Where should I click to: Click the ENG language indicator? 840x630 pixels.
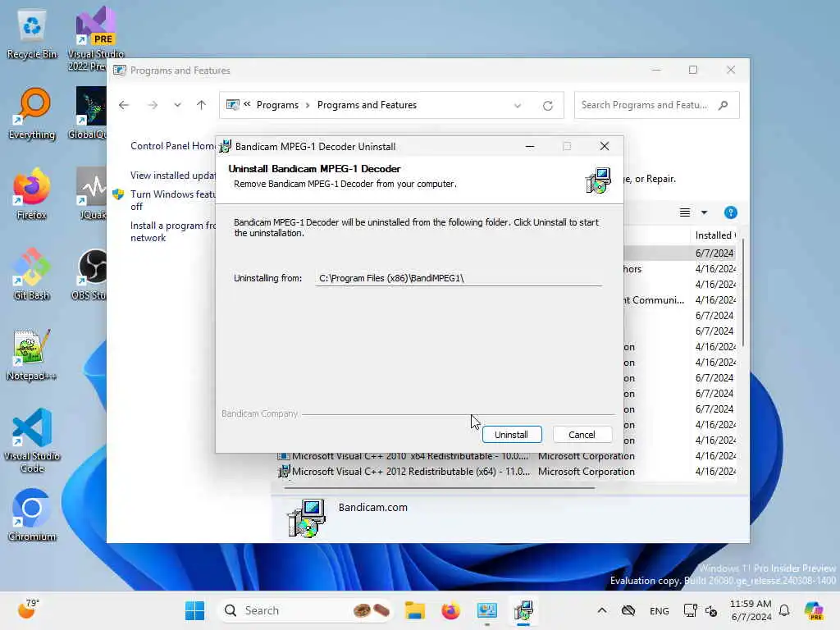tap(659, 610)
